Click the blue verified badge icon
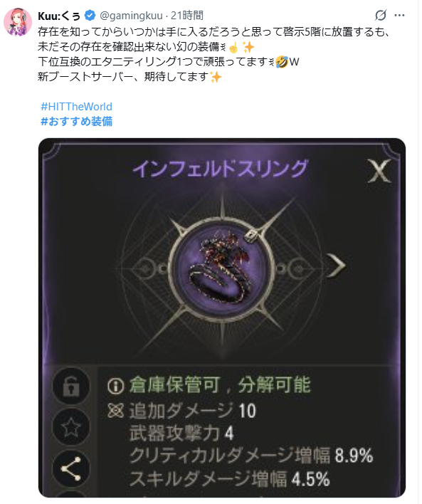The image size is (422, 504). tap(90, 15)
